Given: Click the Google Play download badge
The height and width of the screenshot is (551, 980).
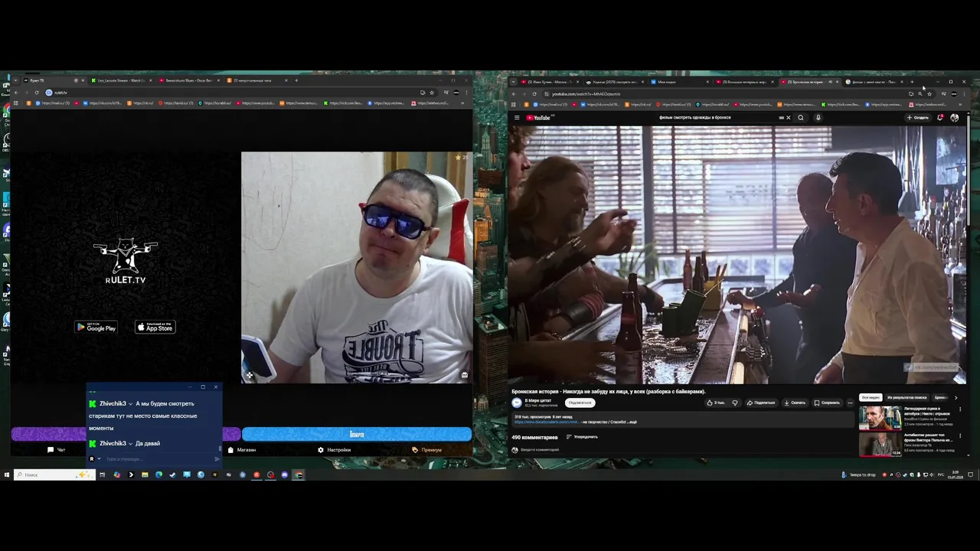Looking at the screenshot, I should coord(96,327).
